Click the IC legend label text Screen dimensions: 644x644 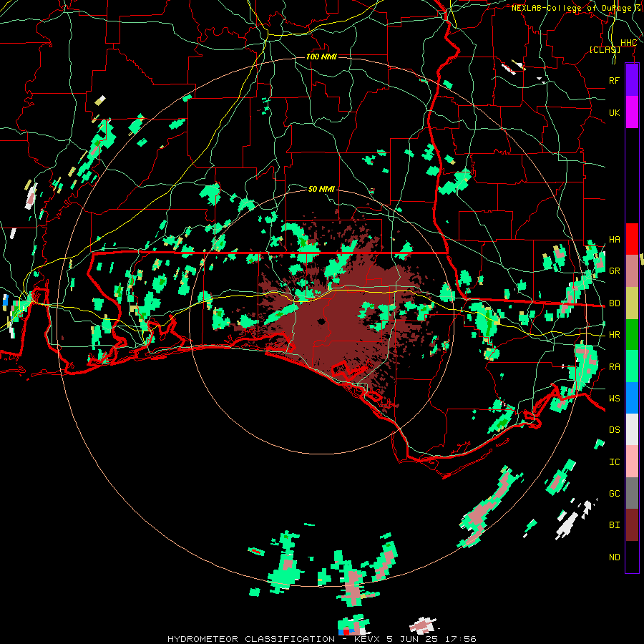point(614,462)
